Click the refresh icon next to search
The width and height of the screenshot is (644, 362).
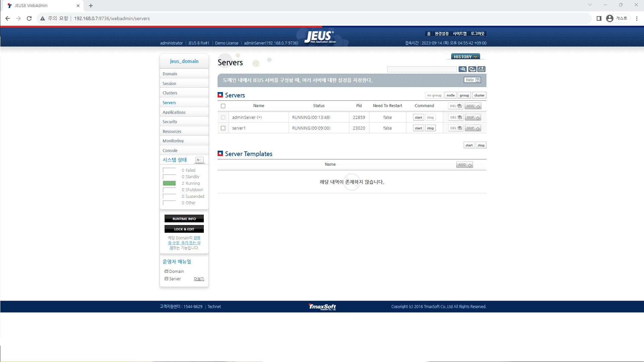472,69
